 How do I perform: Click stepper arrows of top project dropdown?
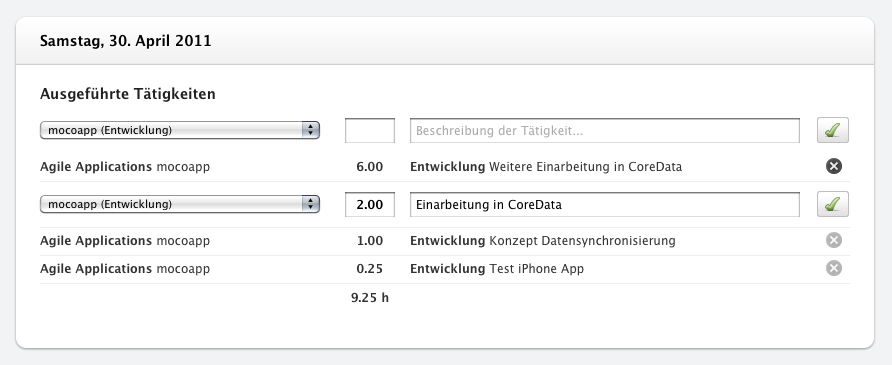click(x=310, y=130)
